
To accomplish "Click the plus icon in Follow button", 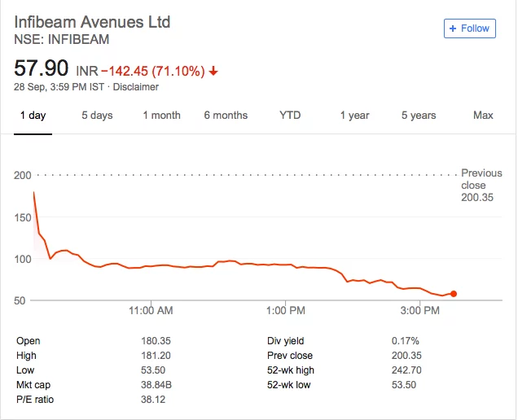I will tap(454, 28).
